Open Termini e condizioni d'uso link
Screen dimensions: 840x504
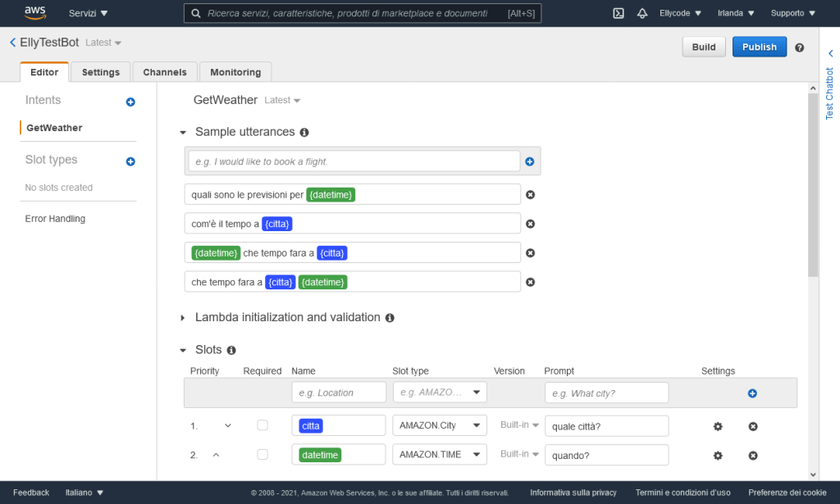pyautogui.click(x=682, y=493)
